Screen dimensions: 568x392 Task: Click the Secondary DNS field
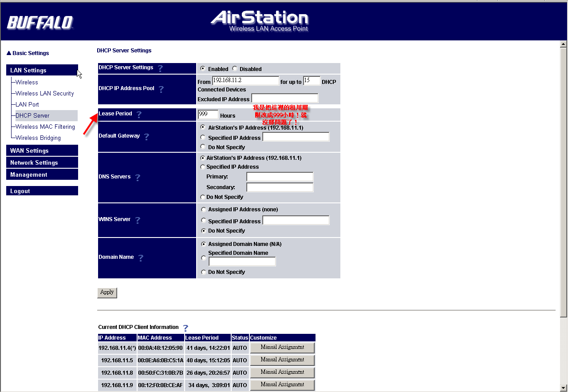280,187
